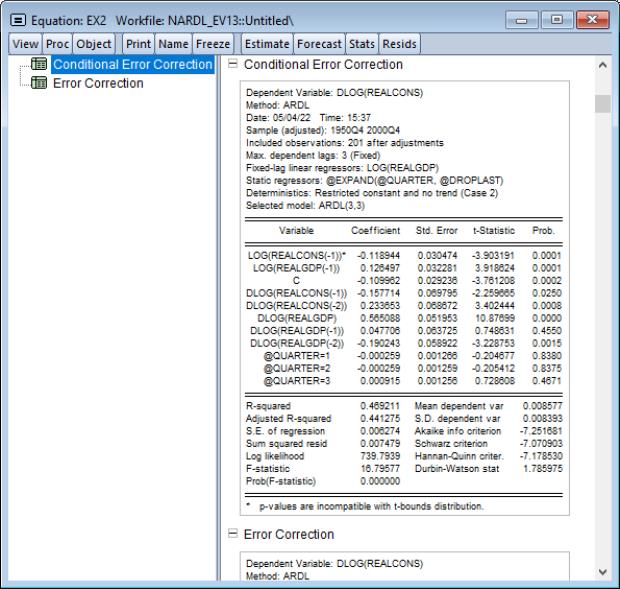This screenshot has height=589, width=620.
Task: Click the Forecast button
Action: [319, 44]
